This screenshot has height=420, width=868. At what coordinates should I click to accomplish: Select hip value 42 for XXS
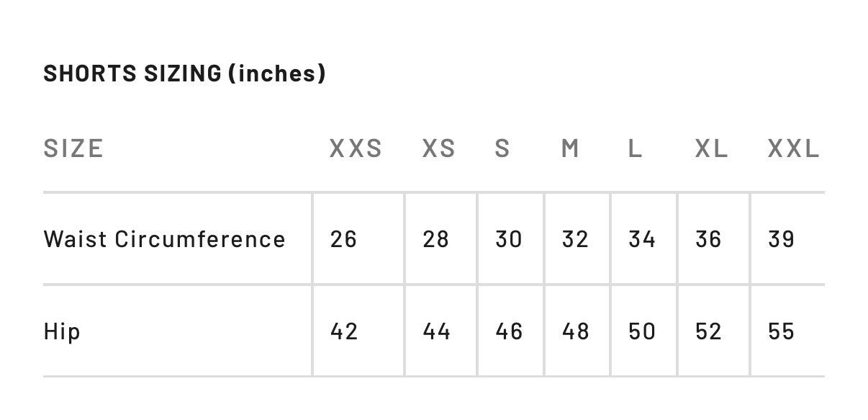pyautogui.click(x=343, y=331)
